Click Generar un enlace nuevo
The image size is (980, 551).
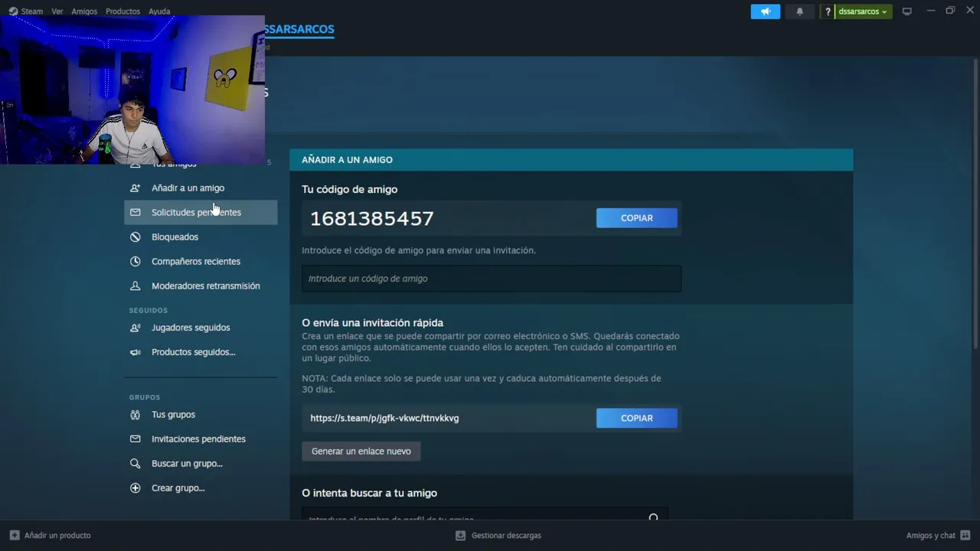[x=361, y=451]
